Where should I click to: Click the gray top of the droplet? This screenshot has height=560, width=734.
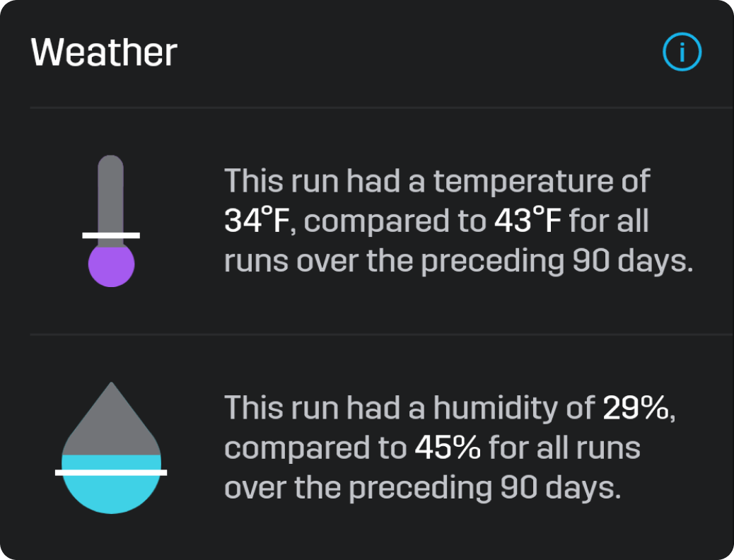(x=111, y=419)
